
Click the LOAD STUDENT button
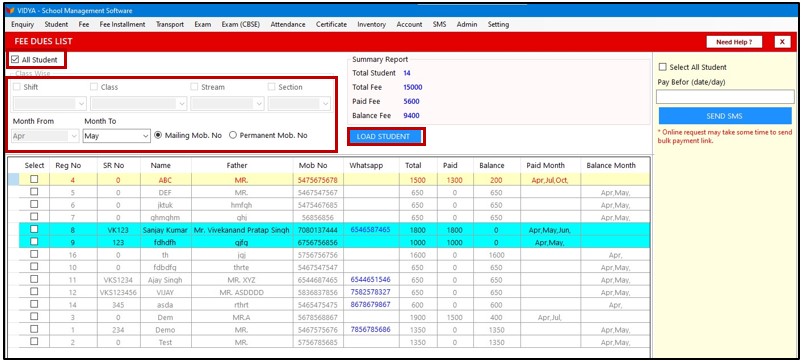pos(386,136)
